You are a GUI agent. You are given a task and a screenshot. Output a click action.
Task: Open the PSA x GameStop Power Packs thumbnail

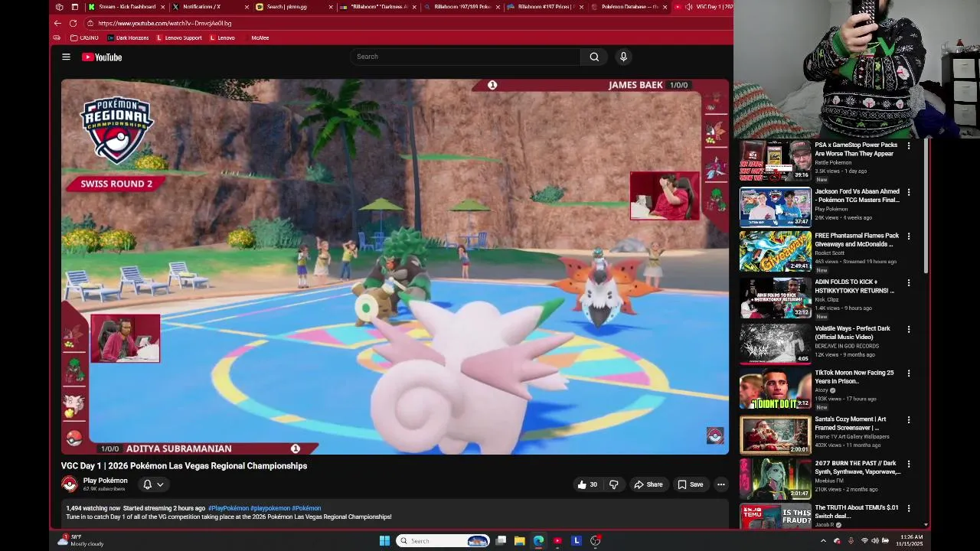click(775, 161)
